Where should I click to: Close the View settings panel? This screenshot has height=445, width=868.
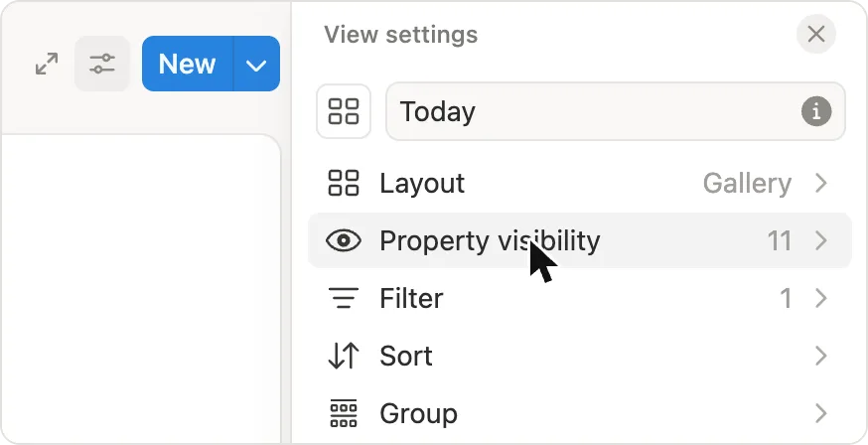point(816,35)
